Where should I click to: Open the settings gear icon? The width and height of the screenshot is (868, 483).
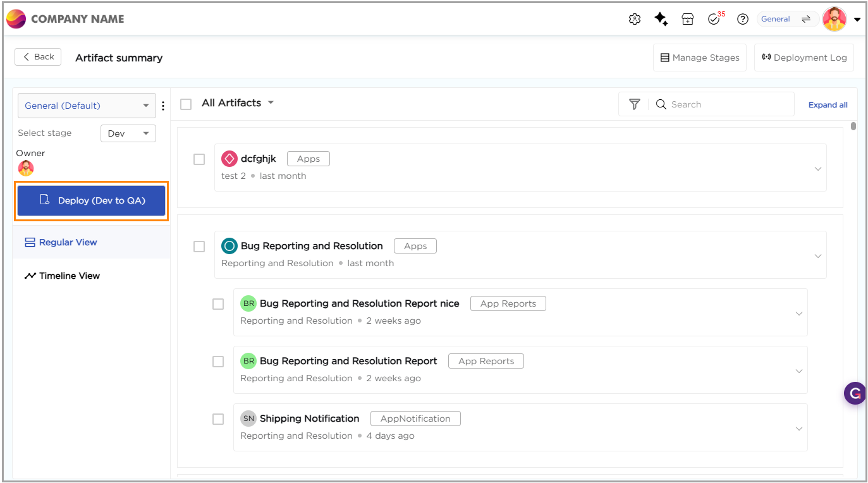tap(635, 19)
